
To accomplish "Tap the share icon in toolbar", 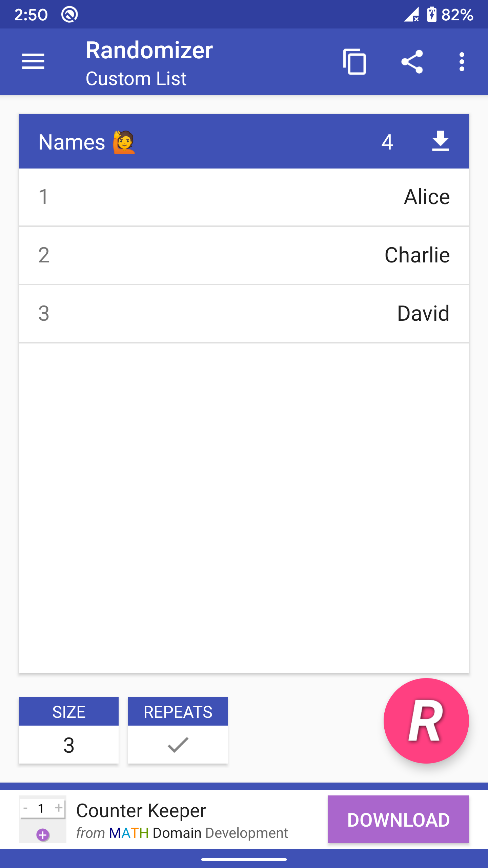I will point(412,62).
